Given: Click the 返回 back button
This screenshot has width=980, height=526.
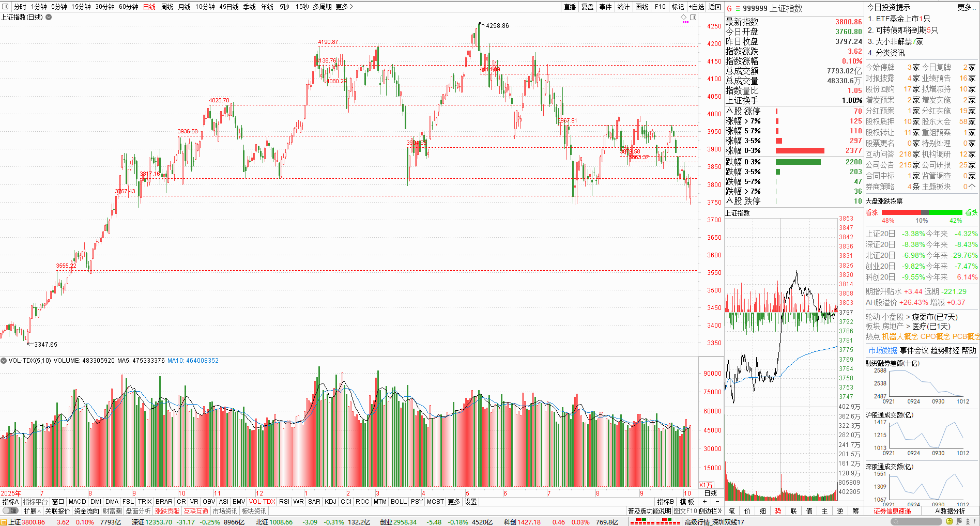Looking at the screenshot, I should pyautogui.click(x=714, y=7).
